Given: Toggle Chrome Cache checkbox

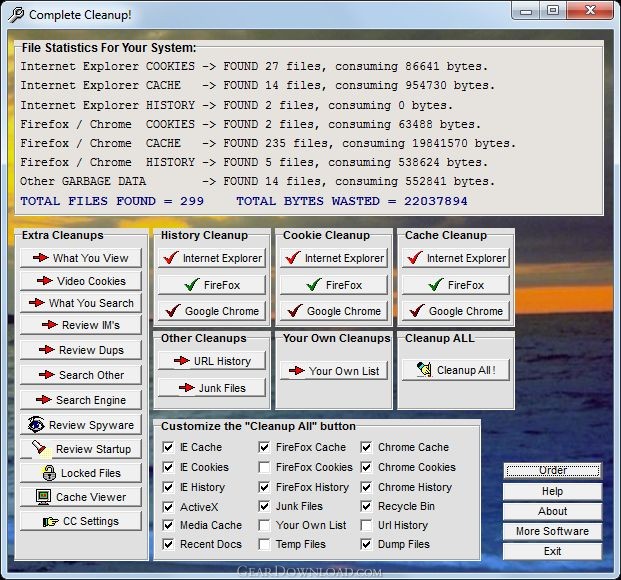Looking at the screenshot, I should click(x=366, y=447).
